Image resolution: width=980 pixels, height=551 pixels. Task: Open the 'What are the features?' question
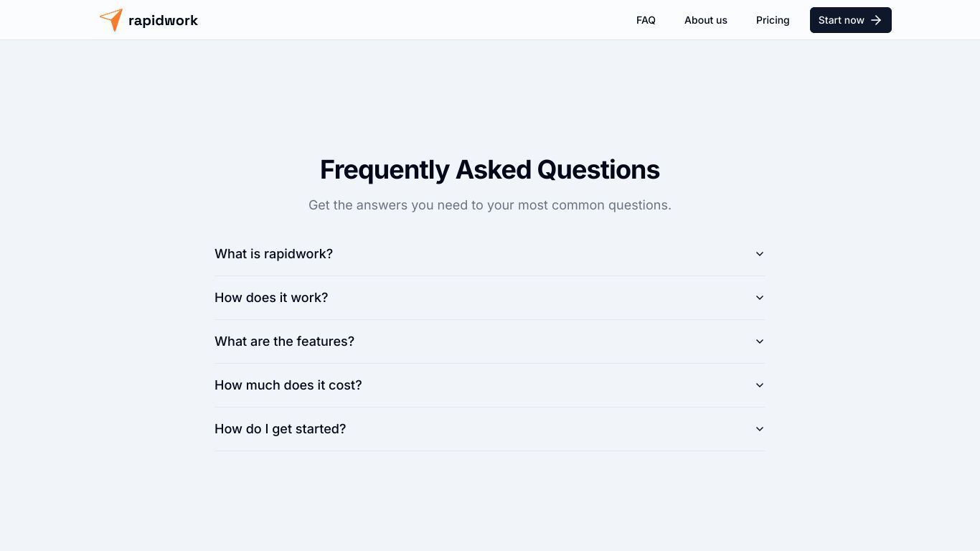(x=284, y=342)
